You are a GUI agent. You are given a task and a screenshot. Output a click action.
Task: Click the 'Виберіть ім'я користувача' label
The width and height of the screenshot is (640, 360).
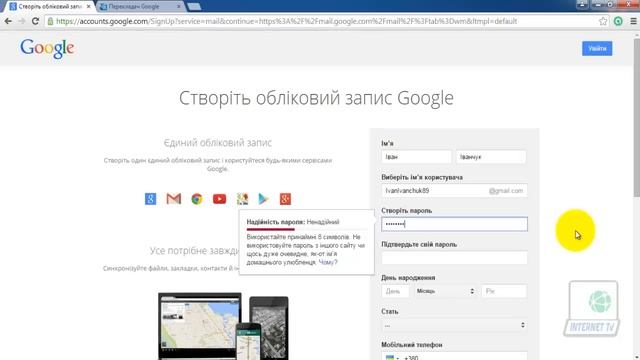coord(422,177)
